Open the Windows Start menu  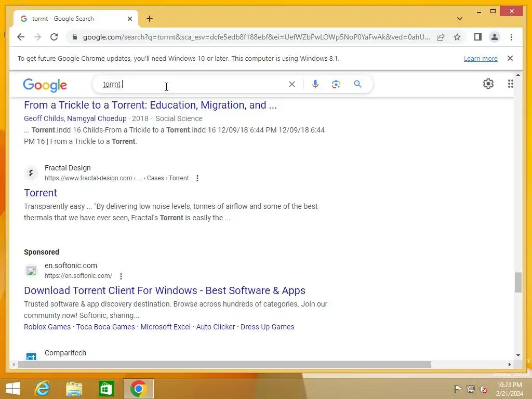(x=13, y=389)
